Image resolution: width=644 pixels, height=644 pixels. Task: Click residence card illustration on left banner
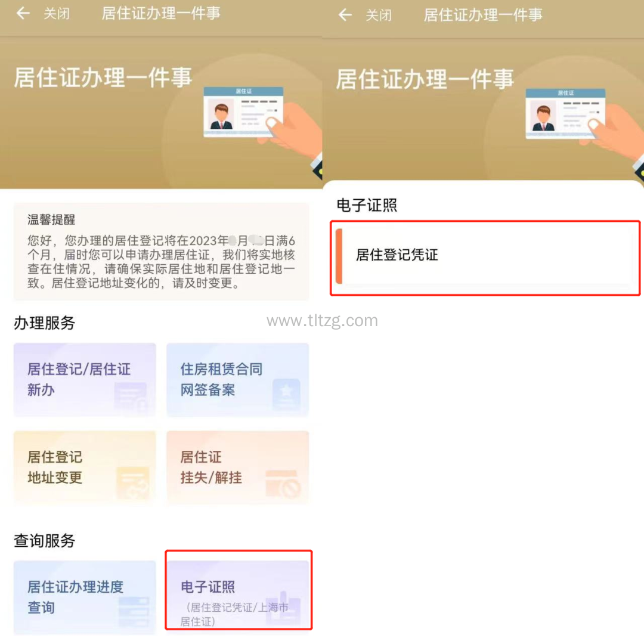pos(243,112)
